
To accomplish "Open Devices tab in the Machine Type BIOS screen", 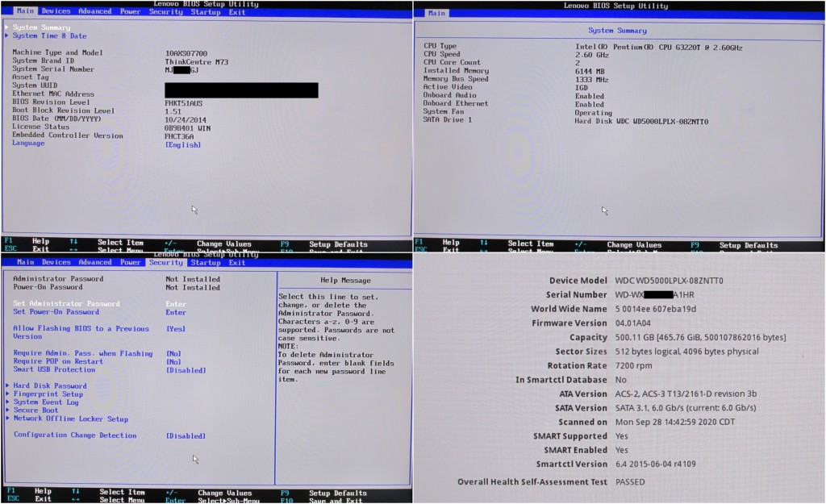I will click(x=56, y=11).
